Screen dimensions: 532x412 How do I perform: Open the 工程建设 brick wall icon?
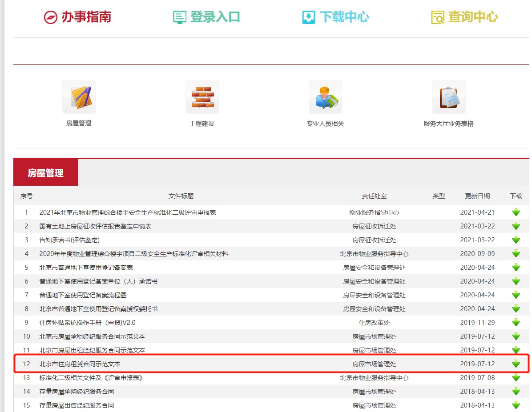[x=202, y=97]
